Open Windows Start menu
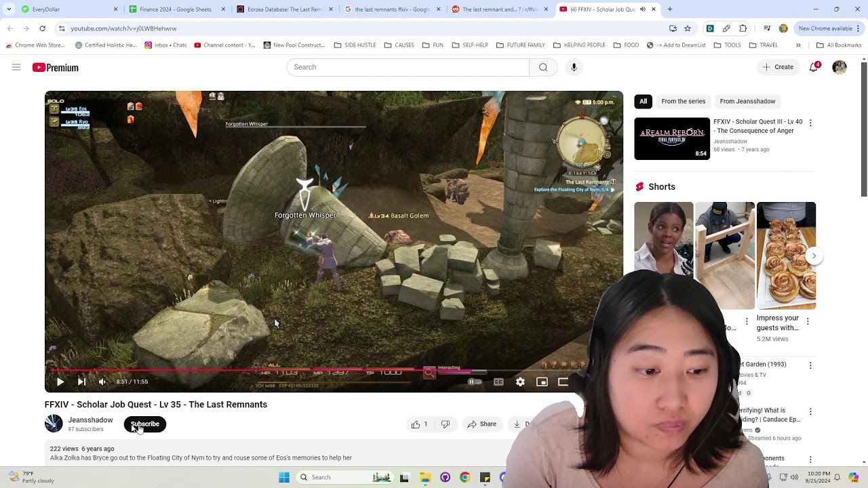 [284, 477]
